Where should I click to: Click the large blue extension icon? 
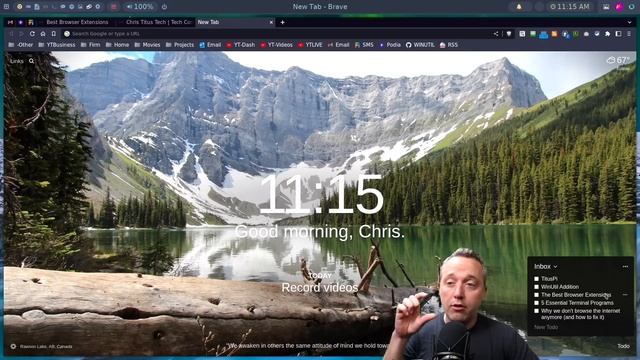coord(544,34)
